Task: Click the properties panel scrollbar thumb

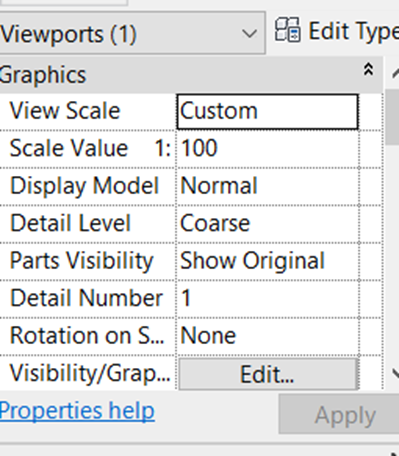Action: (392, 117)
